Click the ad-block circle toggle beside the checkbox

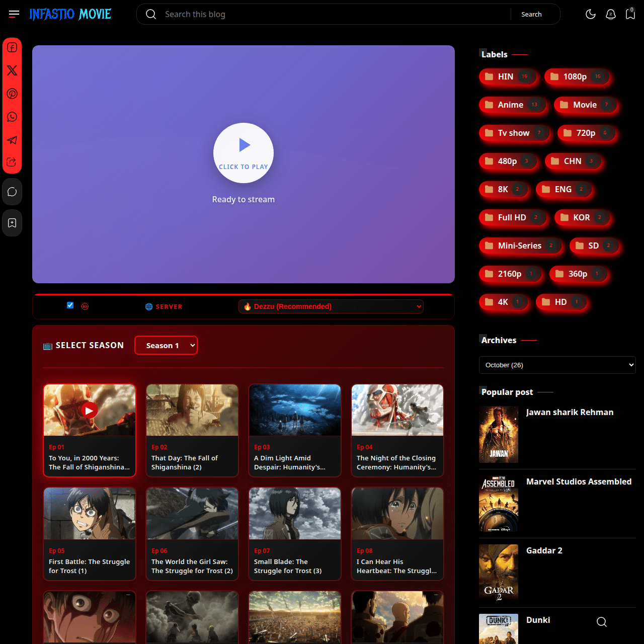click(x=85, y=306)
